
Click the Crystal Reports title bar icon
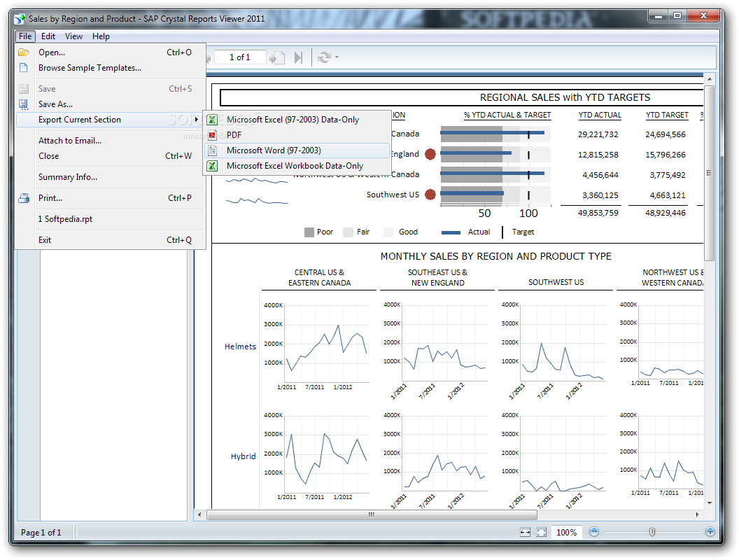(20, 19)
